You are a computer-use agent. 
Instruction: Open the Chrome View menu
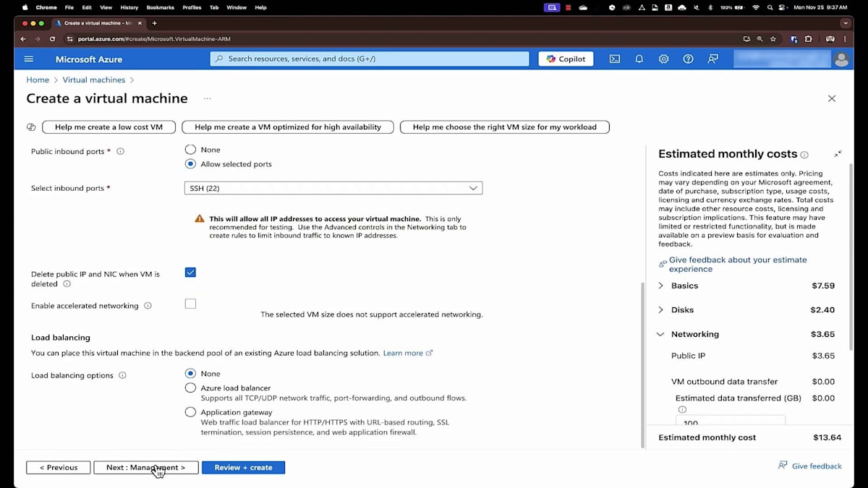point(106,7)
